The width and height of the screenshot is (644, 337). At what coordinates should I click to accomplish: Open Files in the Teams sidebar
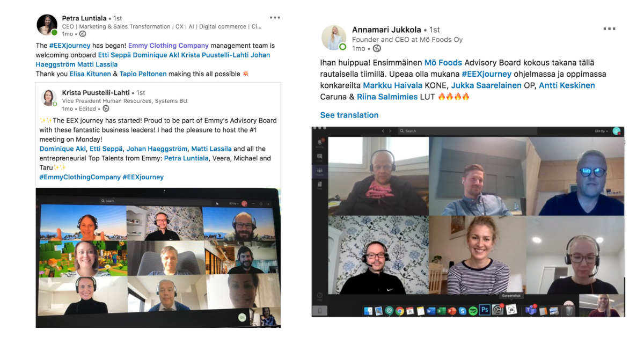coord(320,185)
